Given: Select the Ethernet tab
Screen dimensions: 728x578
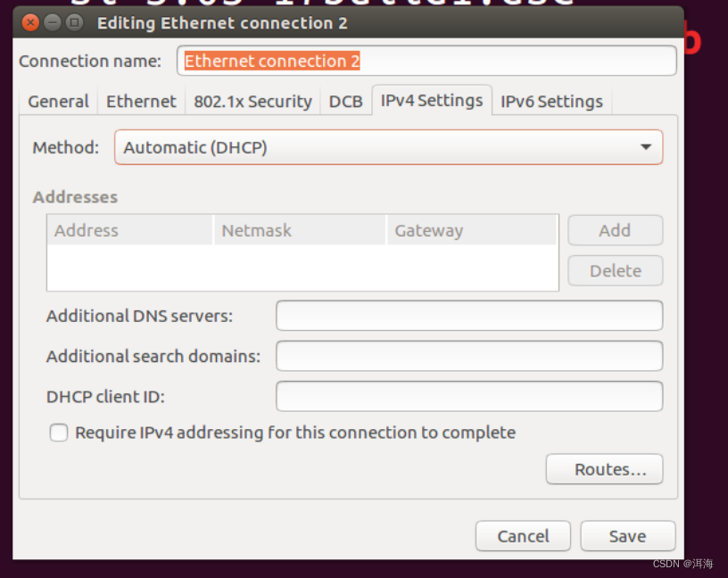Looking at the screenshot, I should point(140,101).
